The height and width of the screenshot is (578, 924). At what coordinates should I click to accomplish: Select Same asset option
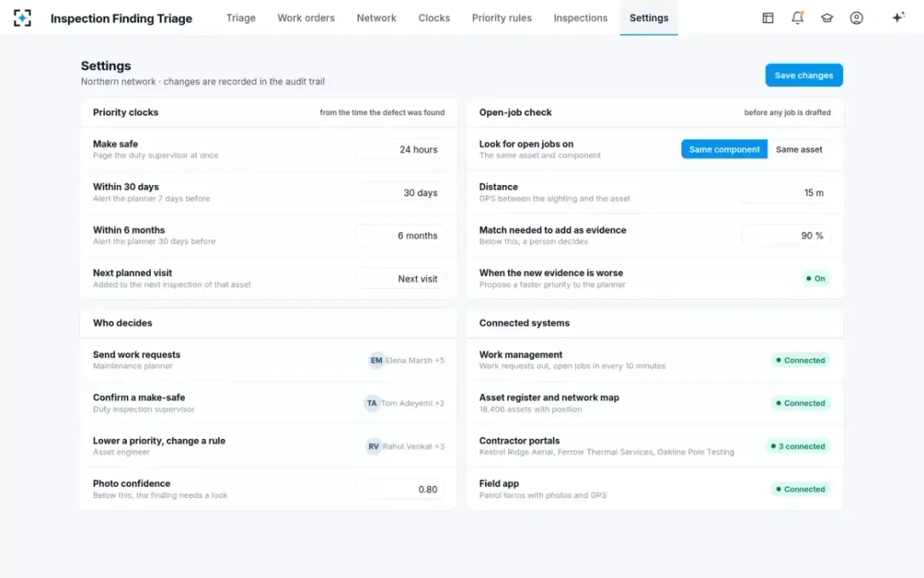(799, 150)
